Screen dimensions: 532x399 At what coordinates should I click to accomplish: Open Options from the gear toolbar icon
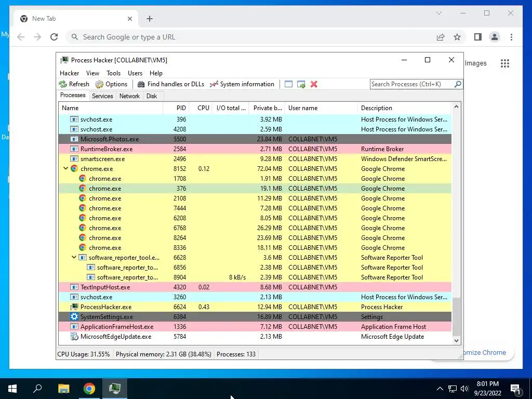99,84
